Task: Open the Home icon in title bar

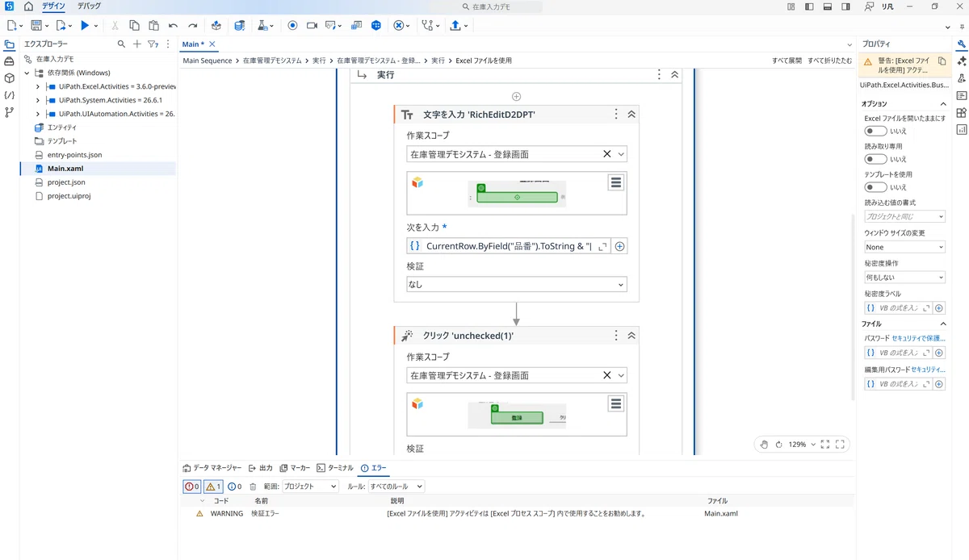Action: pyautogui.click(x=28, y=6)
